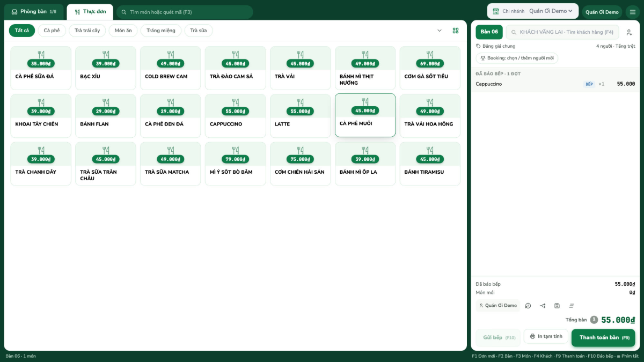
Task: Click the add customer icon
Action: (629, 32)
